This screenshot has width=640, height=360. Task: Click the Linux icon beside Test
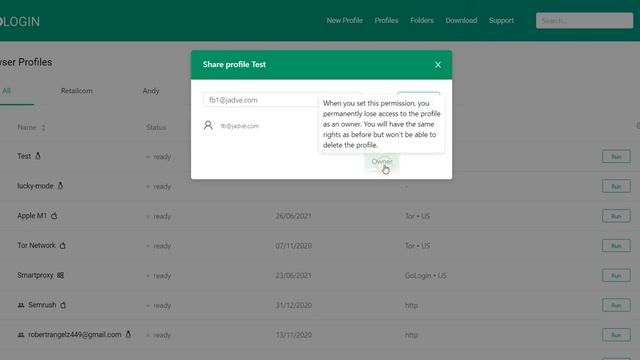click(x=38, y=156)
